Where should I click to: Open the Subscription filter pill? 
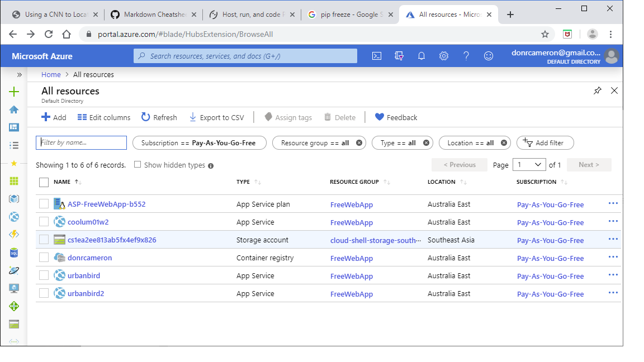click(x=199, y=143)
